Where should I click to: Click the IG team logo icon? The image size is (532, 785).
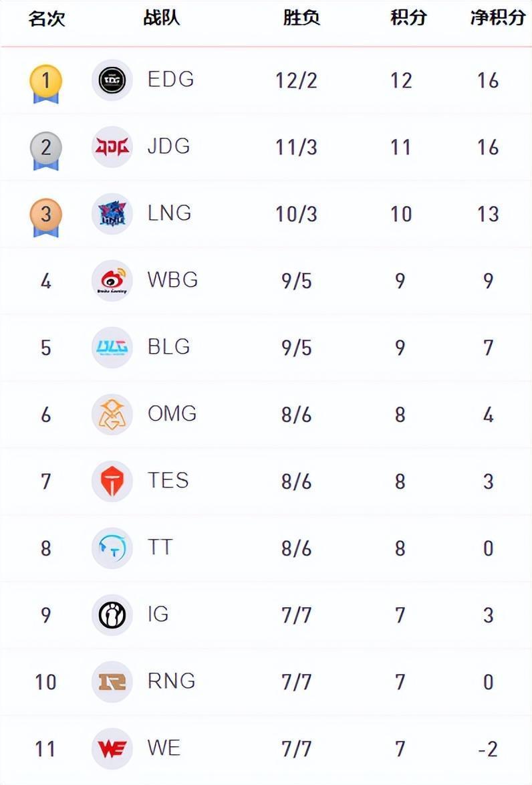[x=112, y=615]
